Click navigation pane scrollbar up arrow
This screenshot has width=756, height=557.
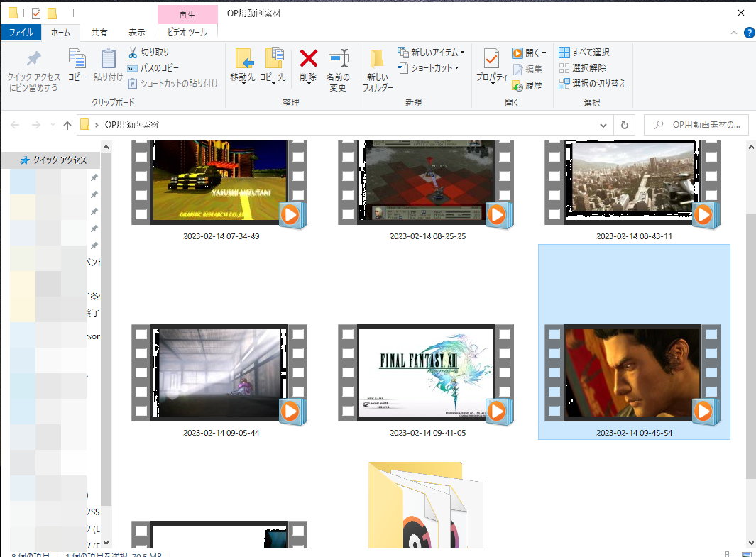pos(106,147)
